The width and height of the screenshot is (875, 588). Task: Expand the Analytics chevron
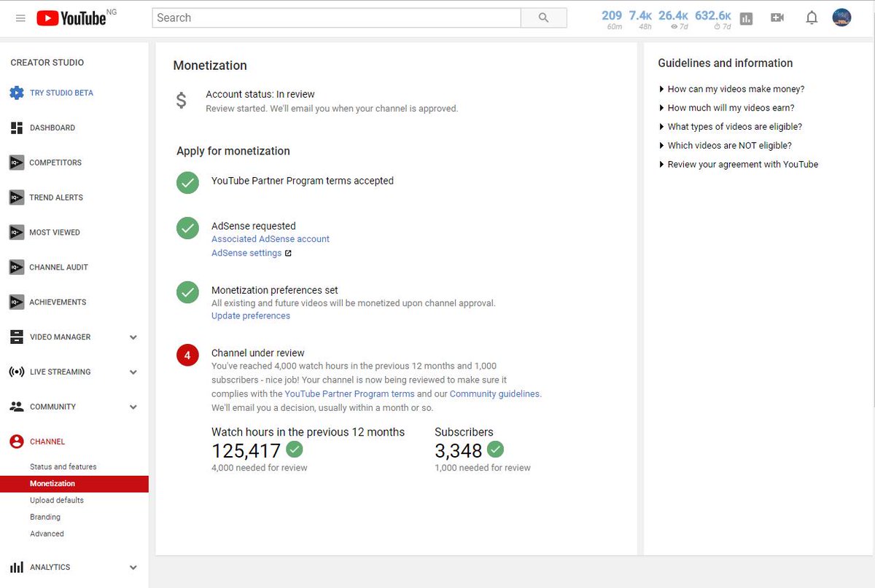pos(133,568)
